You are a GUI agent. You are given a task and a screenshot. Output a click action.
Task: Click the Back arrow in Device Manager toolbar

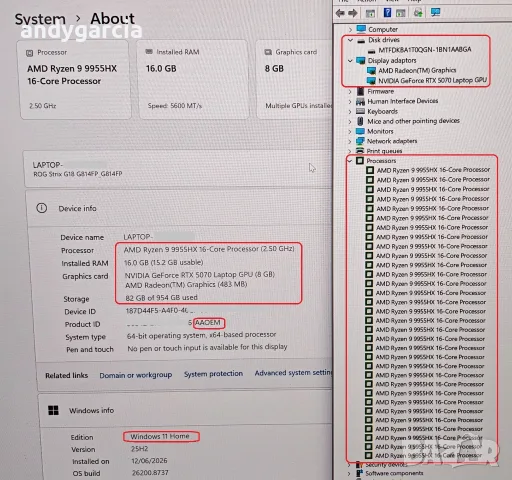click(340, 13)
